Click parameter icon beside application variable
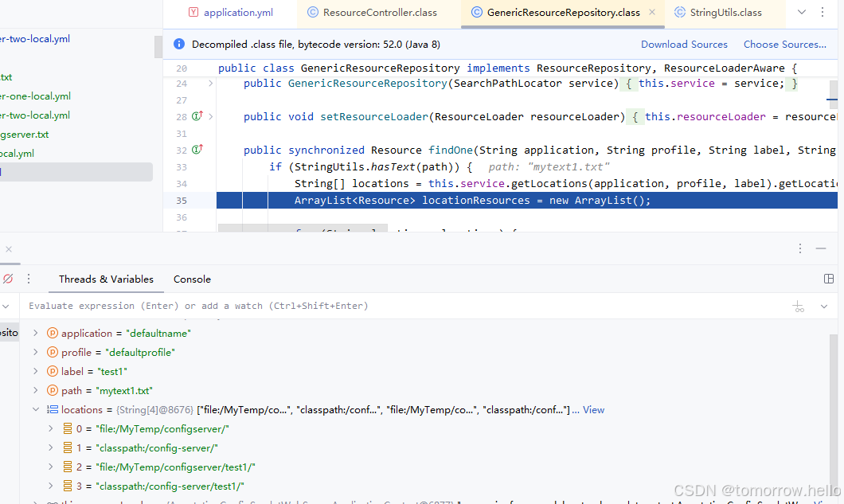This screenshot has width=844, height=504. 53,334
